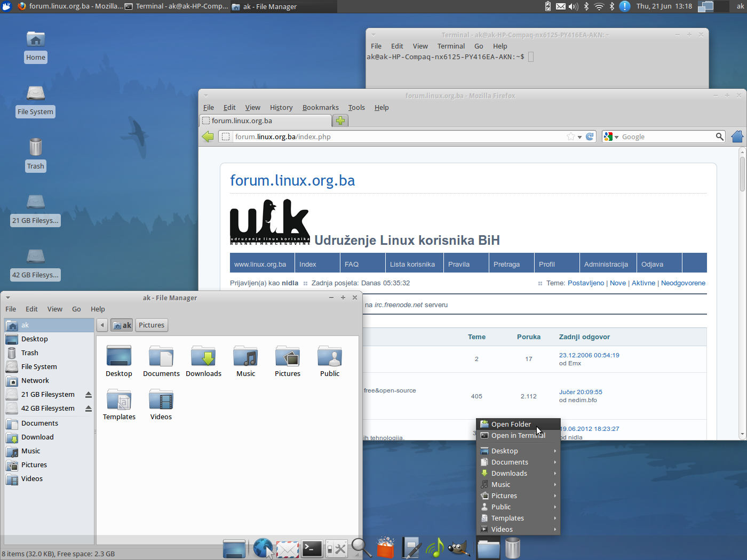Launch the notes notebook-and-pen dock icon
The width and height of the screenshot is (747, 560).
pos(411,548)
